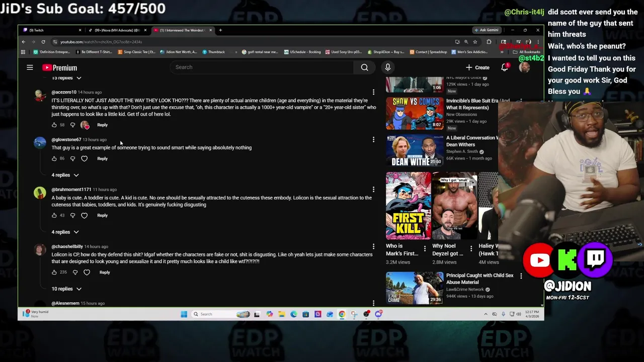Go back with Chrome back arrow
The image size is (644, 362).
[x=23, y=42]
